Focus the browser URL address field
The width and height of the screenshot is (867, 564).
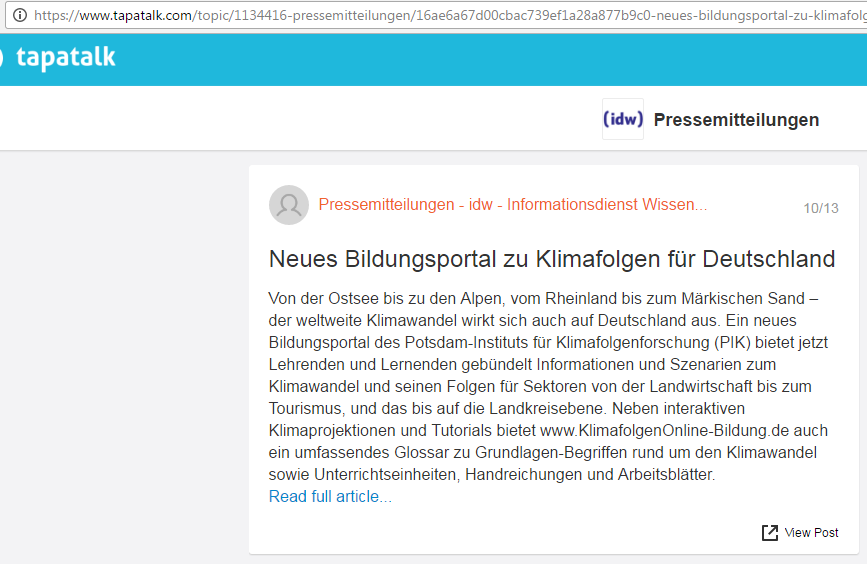450,15
